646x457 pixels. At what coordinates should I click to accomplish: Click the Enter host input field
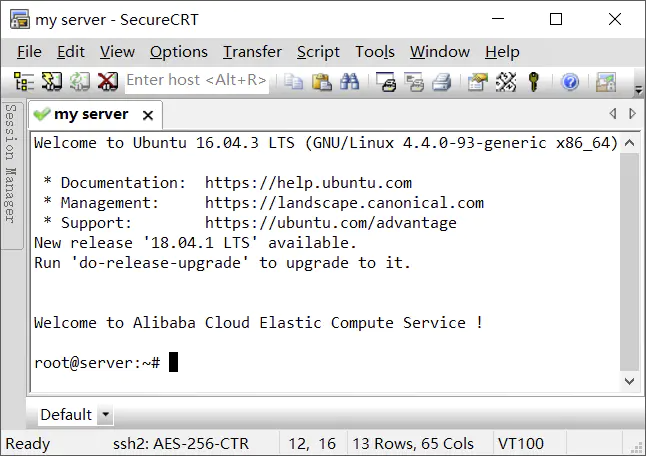(197, 80)
